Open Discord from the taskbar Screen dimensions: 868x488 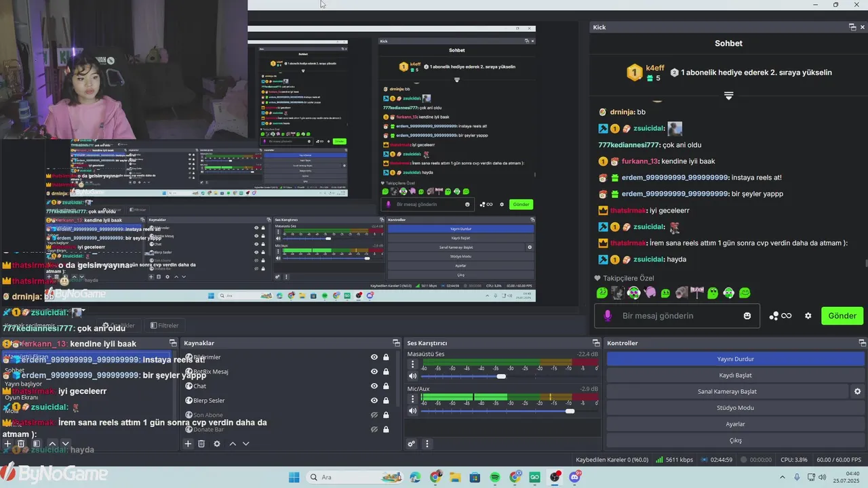coord(576,477)
